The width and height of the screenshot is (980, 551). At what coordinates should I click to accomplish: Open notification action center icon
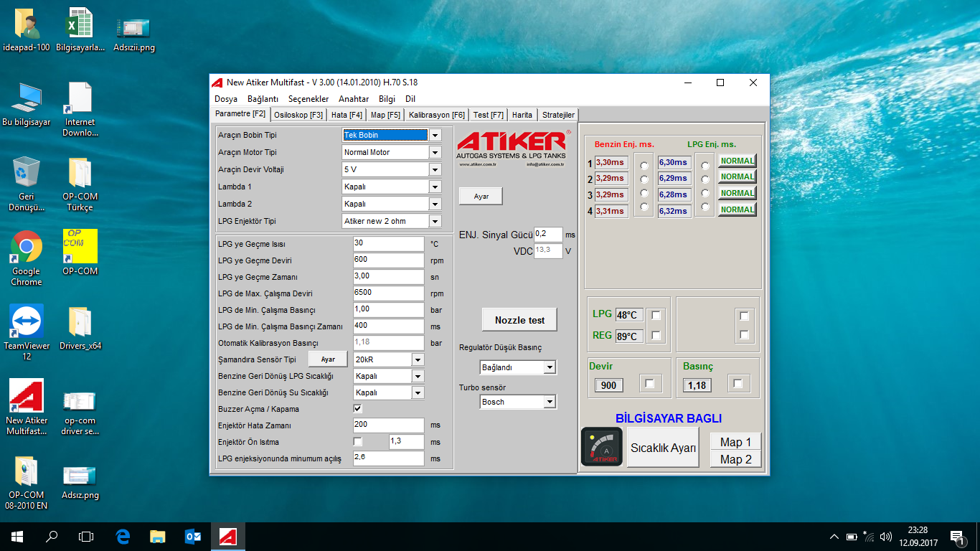(957, 536)
